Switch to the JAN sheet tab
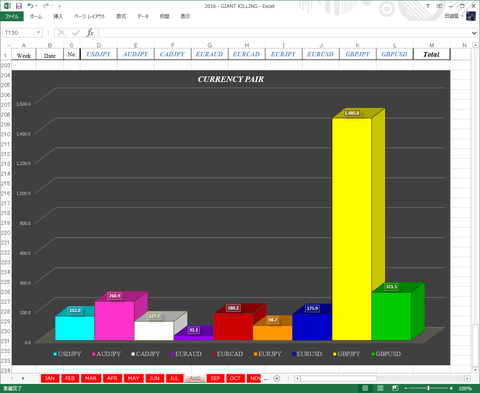 tap(50, 378)
